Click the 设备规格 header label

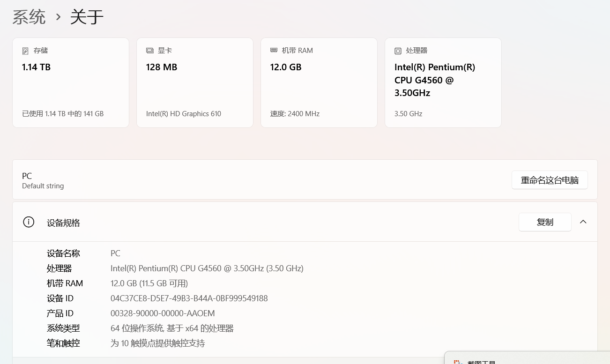[63, 223]
